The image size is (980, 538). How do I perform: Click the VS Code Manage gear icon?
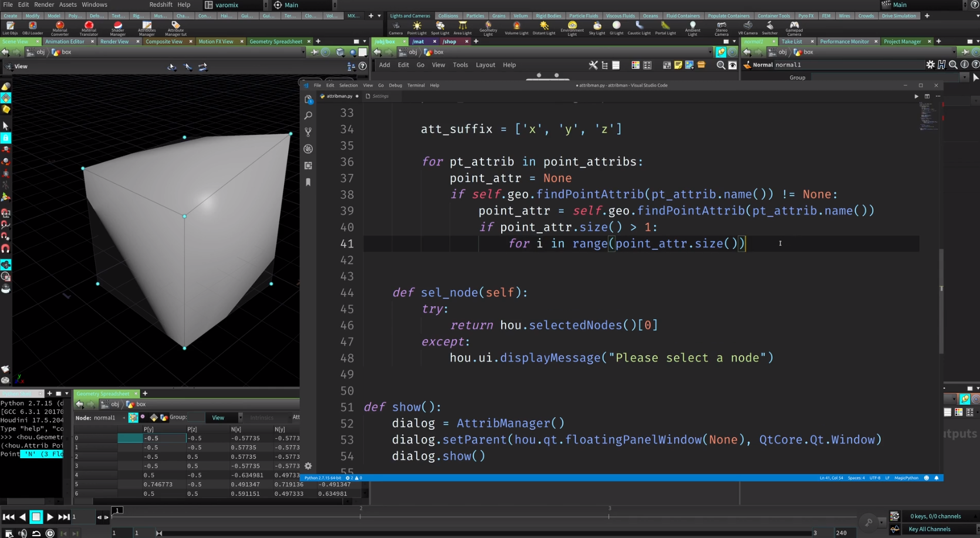308,466
